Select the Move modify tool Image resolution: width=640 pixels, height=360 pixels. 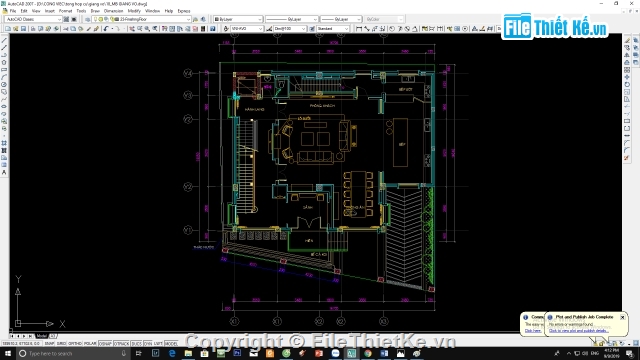tap(627, 77)
